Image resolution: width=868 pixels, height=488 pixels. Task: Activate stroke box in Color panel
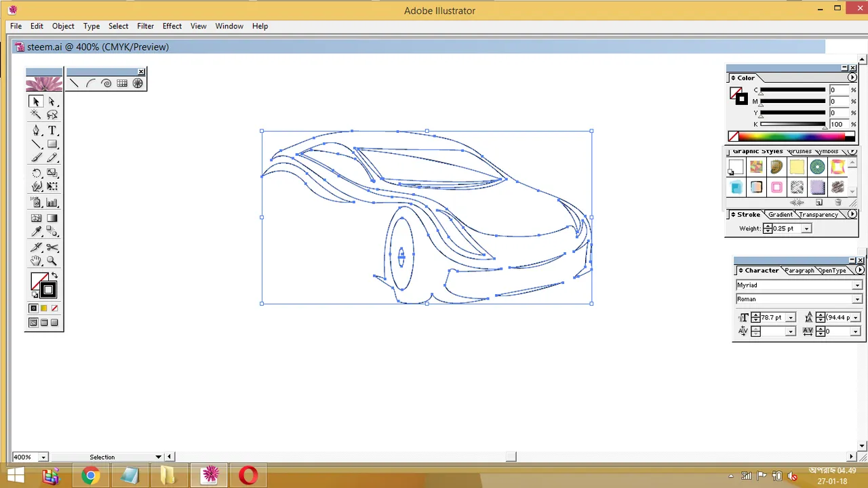pyautogui.click(x=742, y=99)
